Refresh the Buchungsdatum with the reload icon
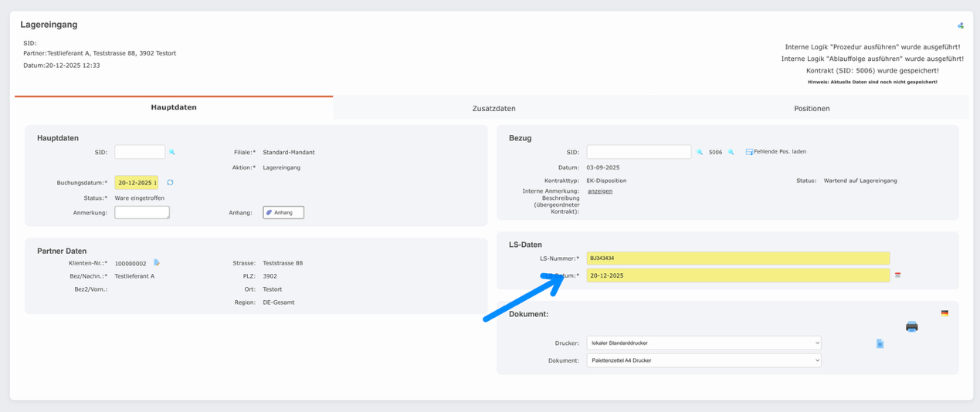Image resolution: width=980 pixels, height=412 pixels. point(170,183)
